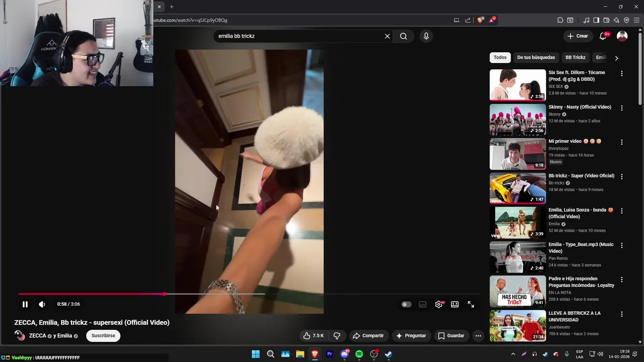The image size is (644, 362).
Task: Select the 'BB Trickz' filter chip
Action: [x=576, y=57]
